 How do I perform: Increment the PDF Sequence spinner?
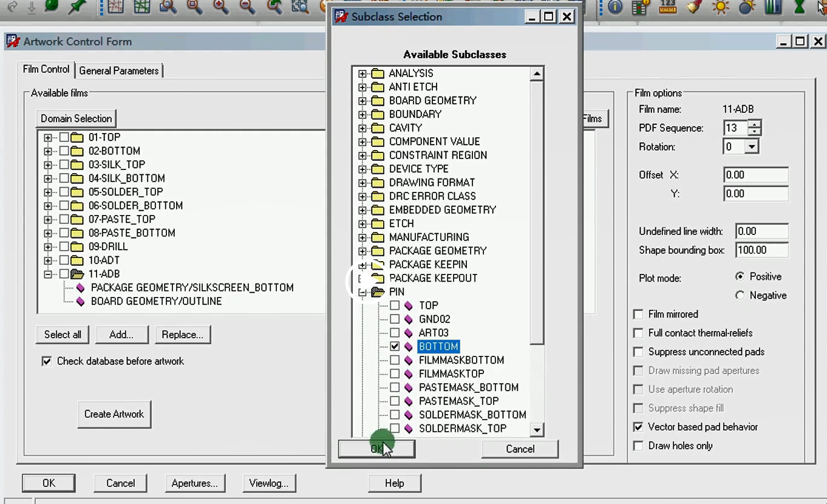(754, 124)
